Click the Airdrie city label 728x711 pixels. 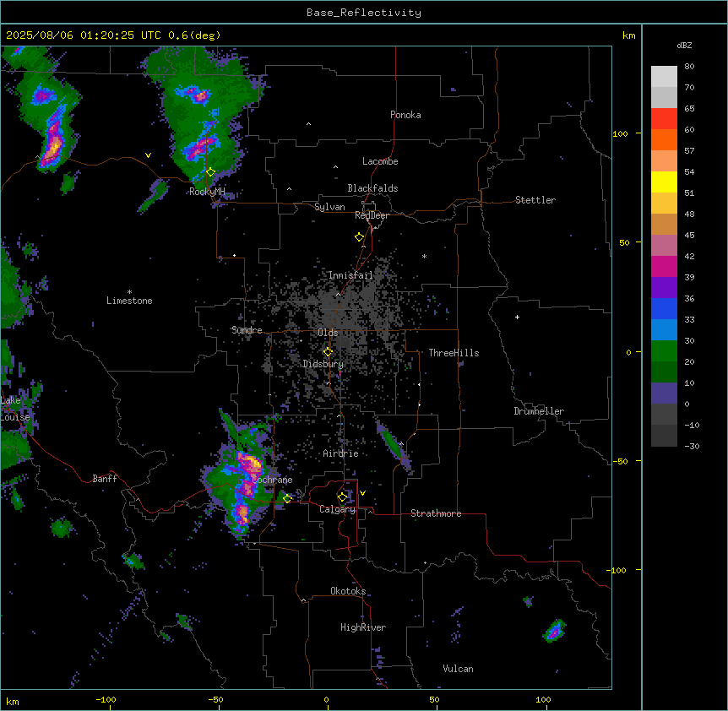(x=341, y=453)
